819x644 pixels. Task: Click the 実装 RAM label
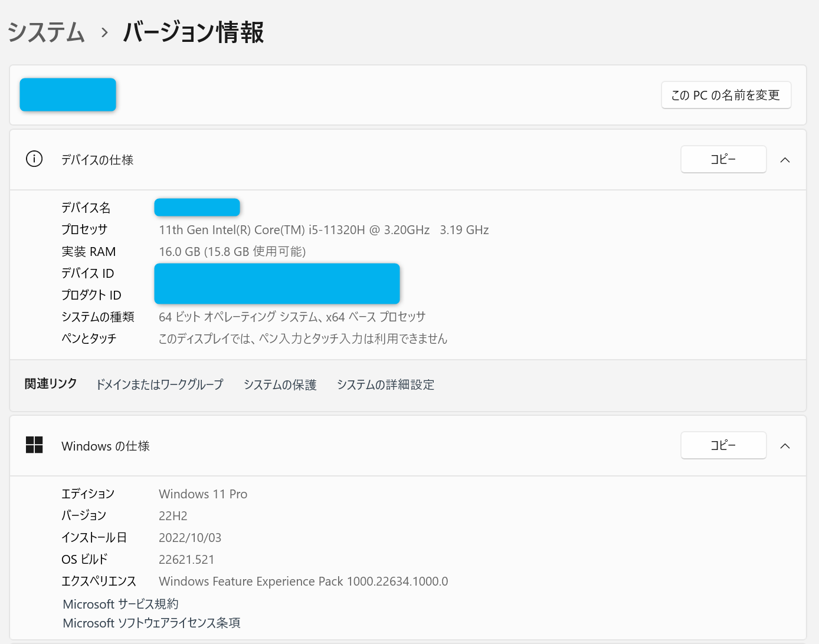pos(89,252)
